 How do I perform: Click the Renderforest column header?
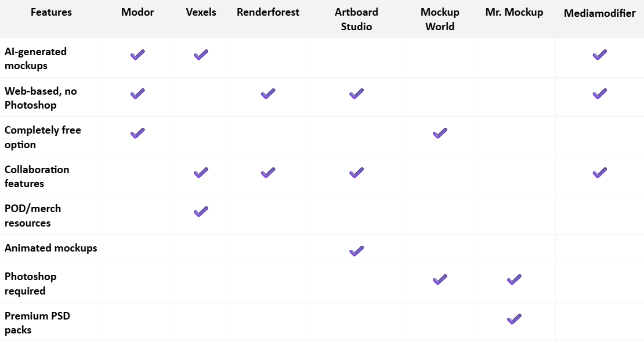pyautogui.click(x=268, y=12)
